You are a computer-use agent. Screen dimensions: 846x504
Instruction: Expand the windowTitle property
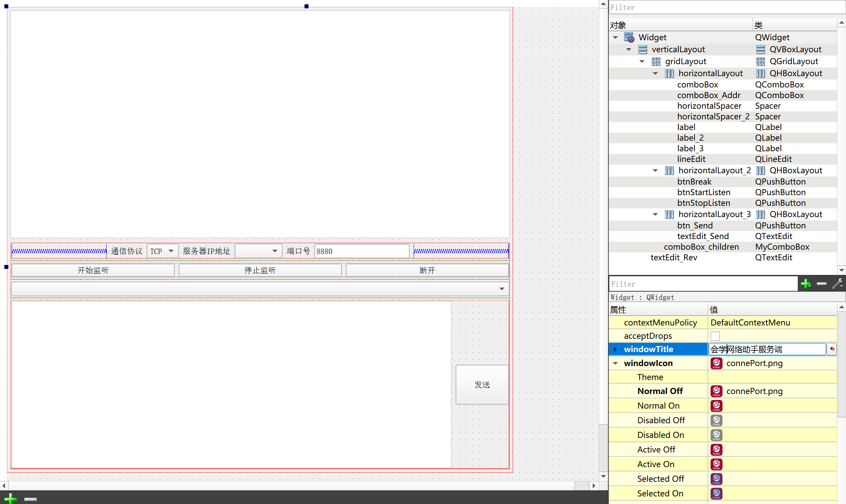click(x=615, y=349)
